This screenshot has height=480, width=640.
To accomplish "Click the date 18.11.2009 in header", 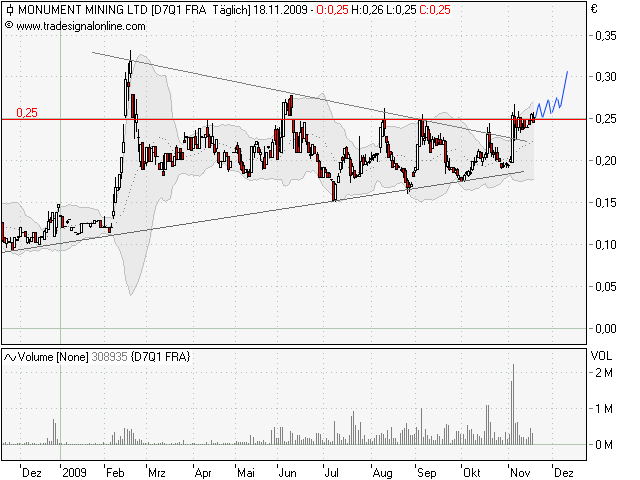I will [x=280, y=10].
